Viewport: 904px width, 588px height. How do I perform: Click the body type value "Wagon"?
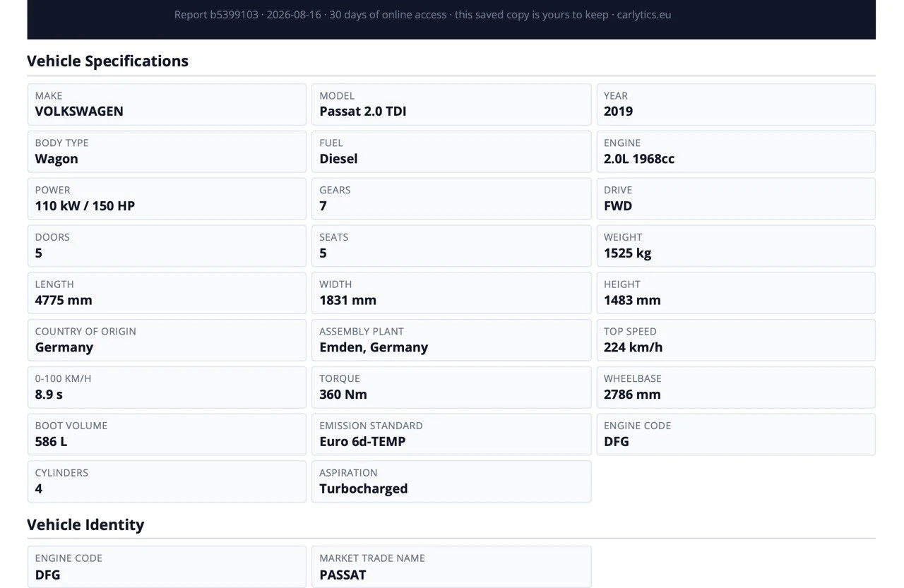point(56,159)
